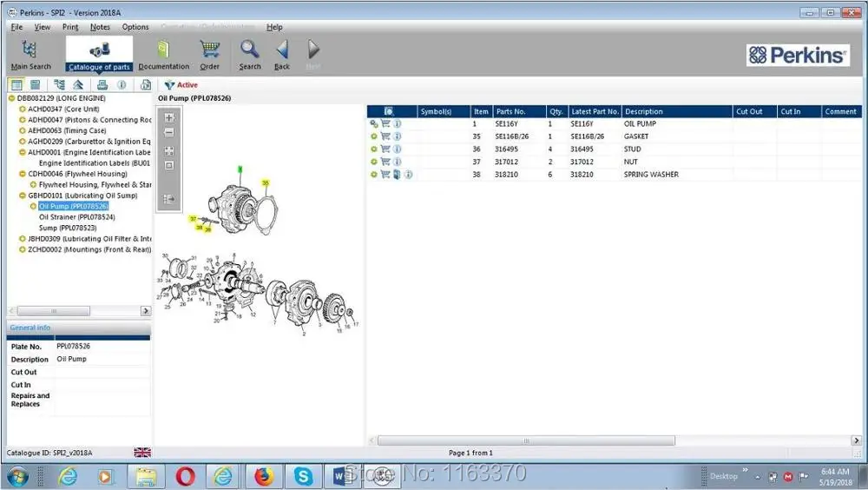Viewport: 868px width, 490px height.
Task: Click the expand tree structure icon
Action: coord(59,85)
